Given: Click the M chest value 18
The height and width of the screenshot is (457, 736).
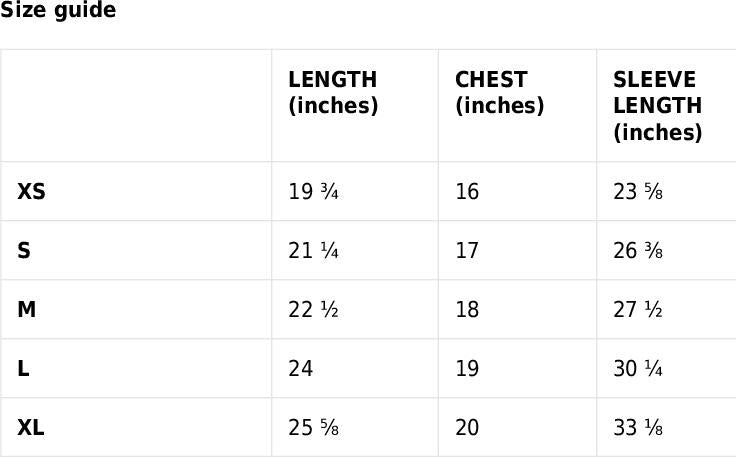Looking at the screenshot, I should point(467,310).
